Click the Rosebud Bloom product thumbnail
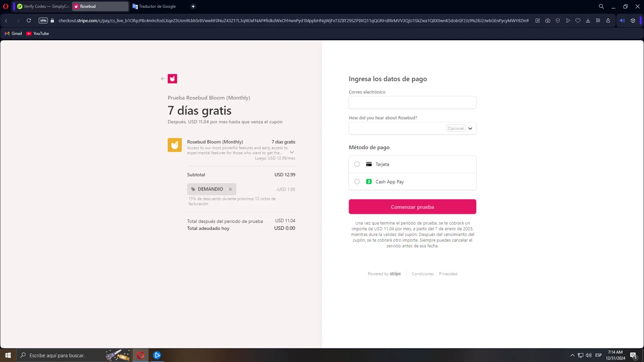Screen dimensions: 644x362 click(x=175, y=145)
